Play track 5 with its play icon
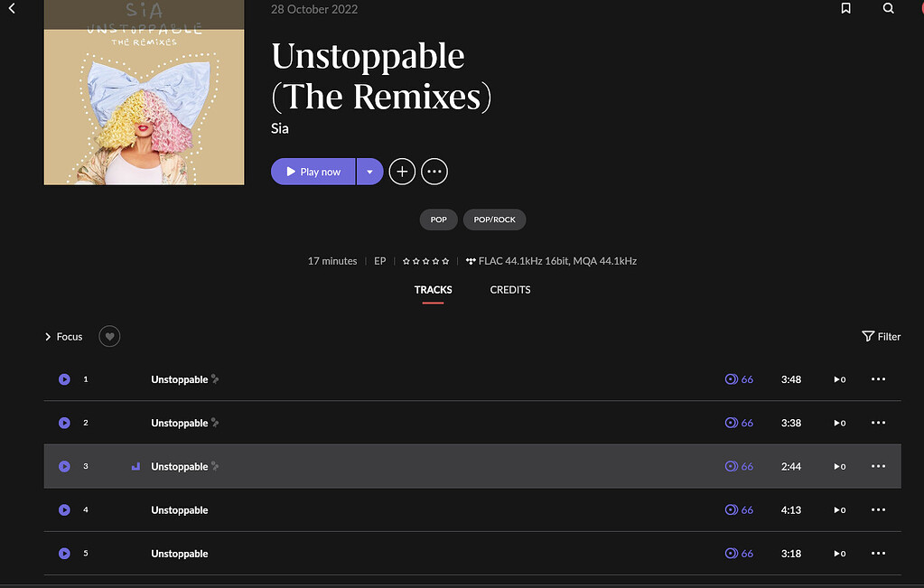 64,554
